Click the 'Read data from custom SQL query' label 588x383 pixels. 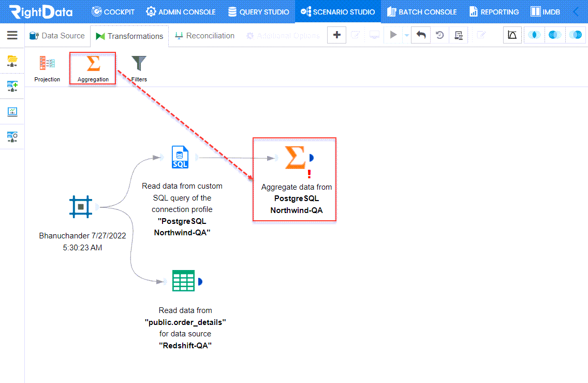(182, 209)
